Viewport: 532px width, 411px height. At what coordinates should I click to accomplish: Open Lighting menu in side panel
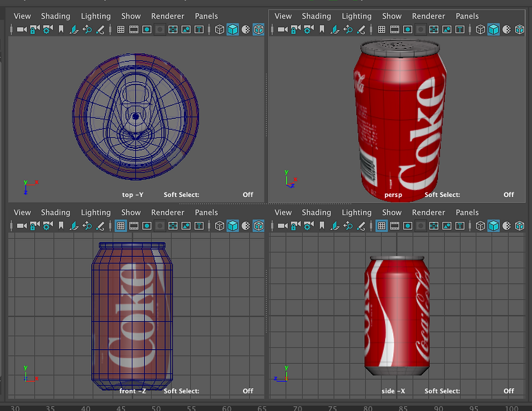point(357,212)
